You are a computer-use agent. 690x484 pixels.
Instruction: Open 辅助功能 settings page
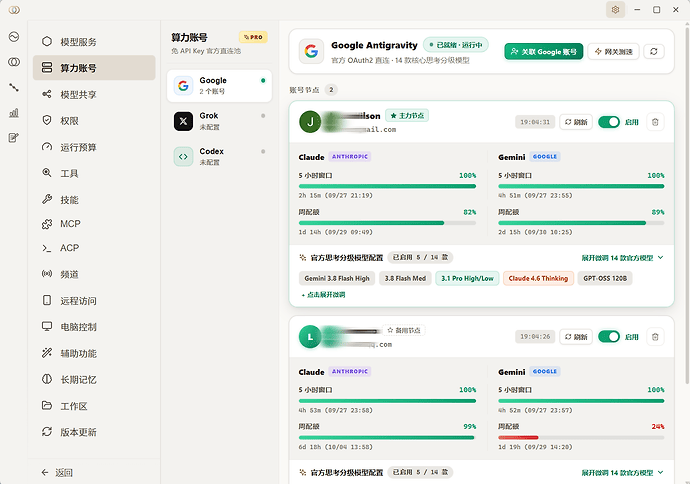[x=94, y=353]
